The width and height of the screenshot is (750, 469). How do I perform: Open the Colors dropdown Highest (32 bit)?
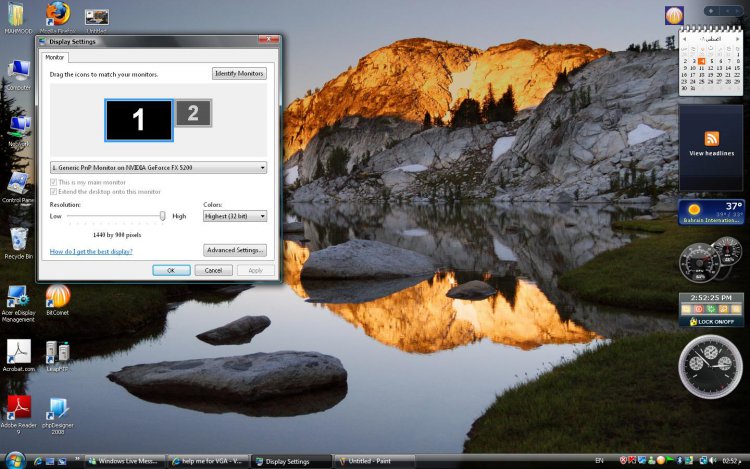point(235,216)
